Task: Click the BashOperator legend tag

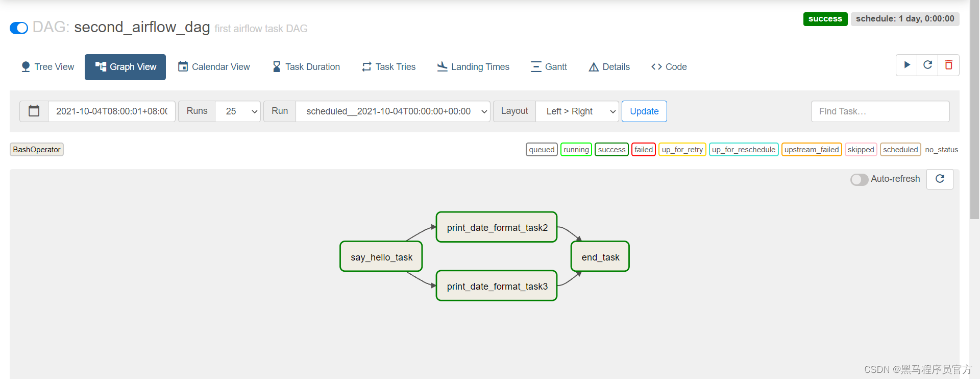Action: 37,150
